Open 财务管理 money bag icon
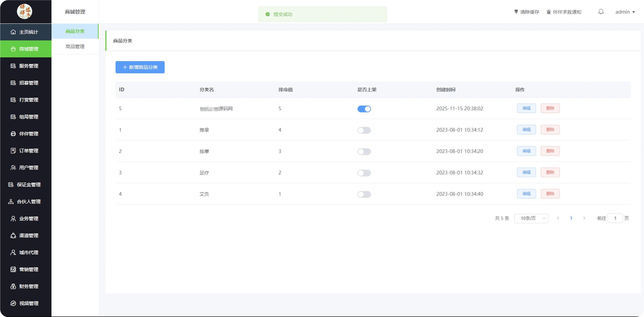 [x=13, y=286]
